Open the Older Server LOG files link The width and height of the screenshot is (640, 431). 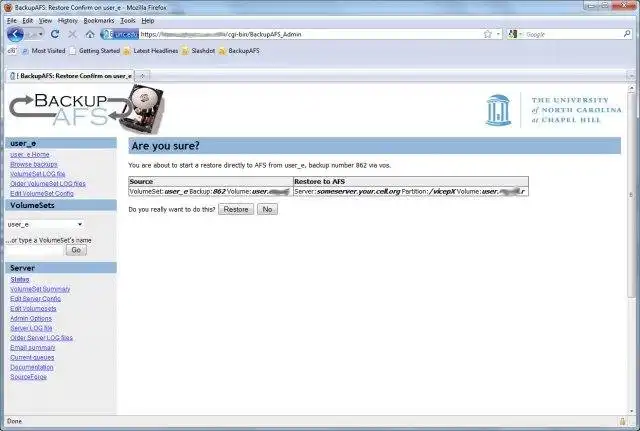[42, 338]
